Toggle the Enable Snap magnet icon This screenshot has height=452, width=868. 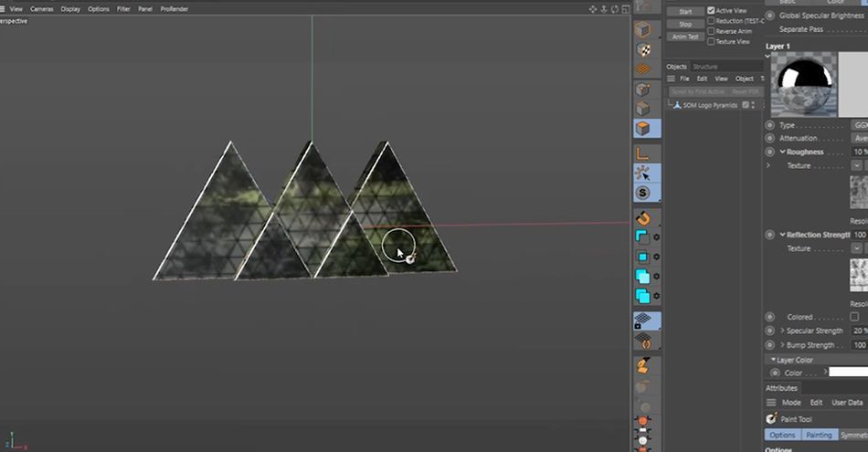click(x=642, y=217)
